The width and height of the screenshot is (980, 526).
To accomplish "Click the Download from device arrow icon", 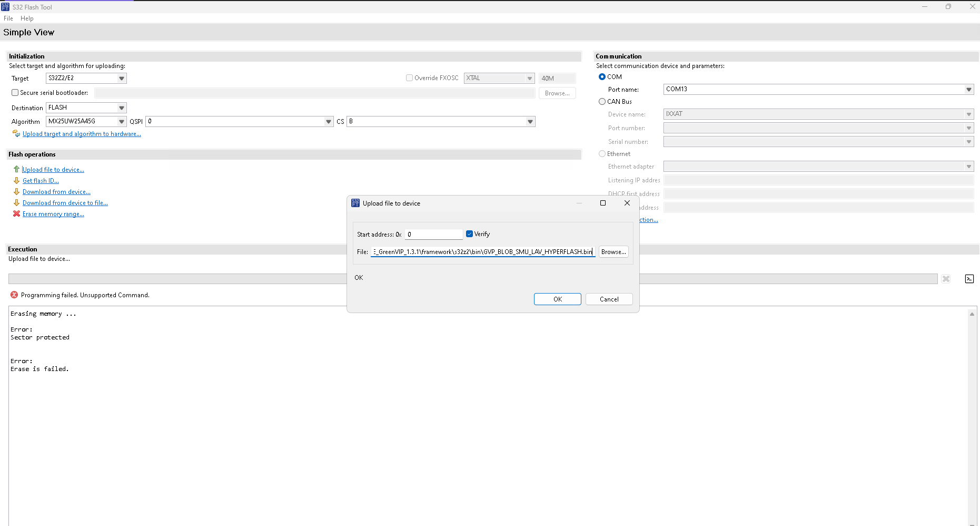I will (16, 191).
